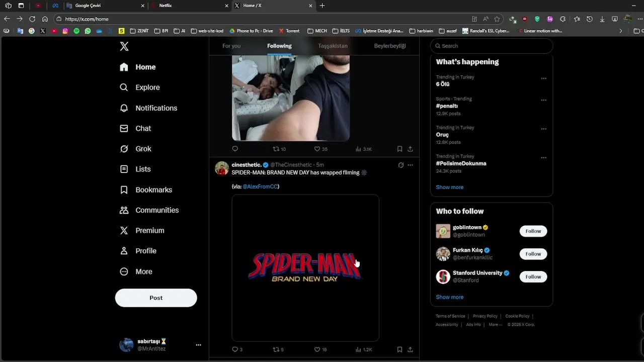Open the #penaltı trending topic
Image resolution: width=644 pixels, height=362 pixels.
[x=447, y=106]
